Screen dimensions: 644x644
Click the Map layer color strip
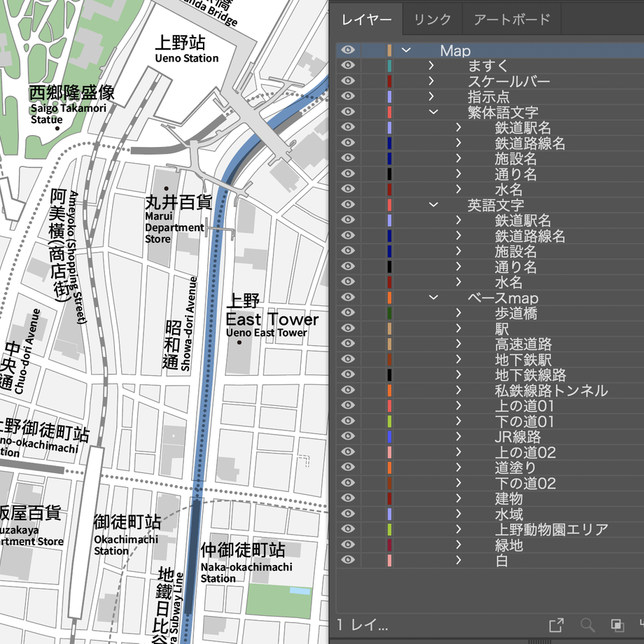(x=389, y=50)
